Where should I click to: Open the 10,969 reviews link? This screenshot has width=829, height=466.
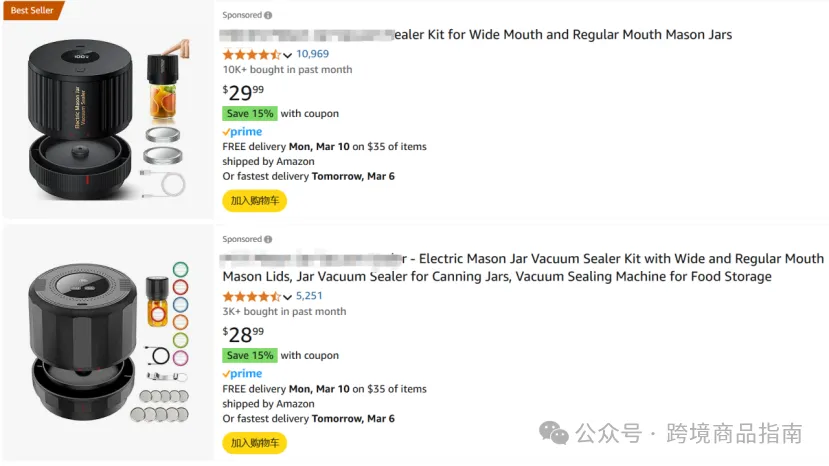[312, 54]
